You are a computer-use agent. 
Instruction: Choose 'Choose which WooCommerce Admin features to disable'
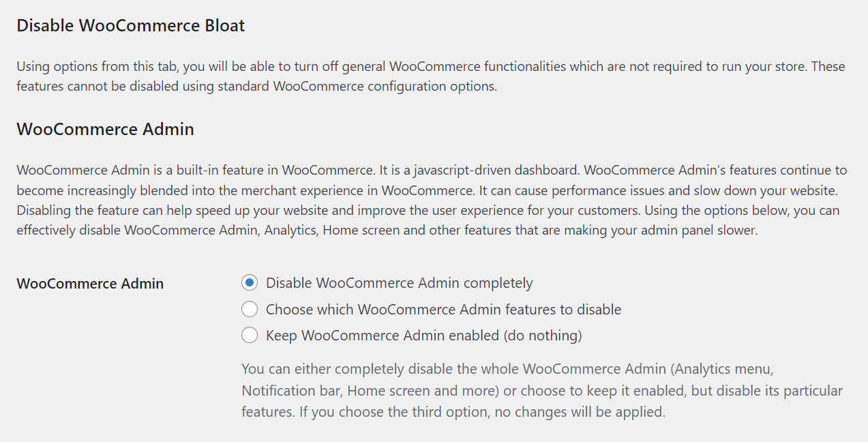tap(250, 309)
